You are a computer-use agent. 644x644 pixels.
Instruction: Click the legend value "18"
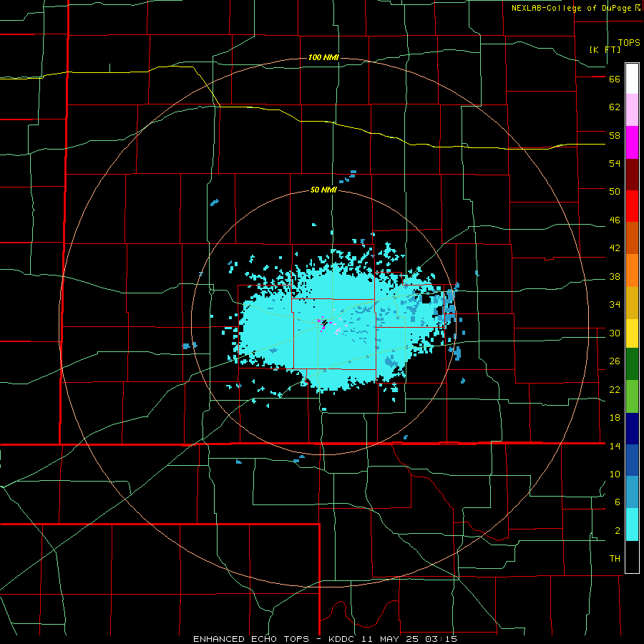click(615, 418)
